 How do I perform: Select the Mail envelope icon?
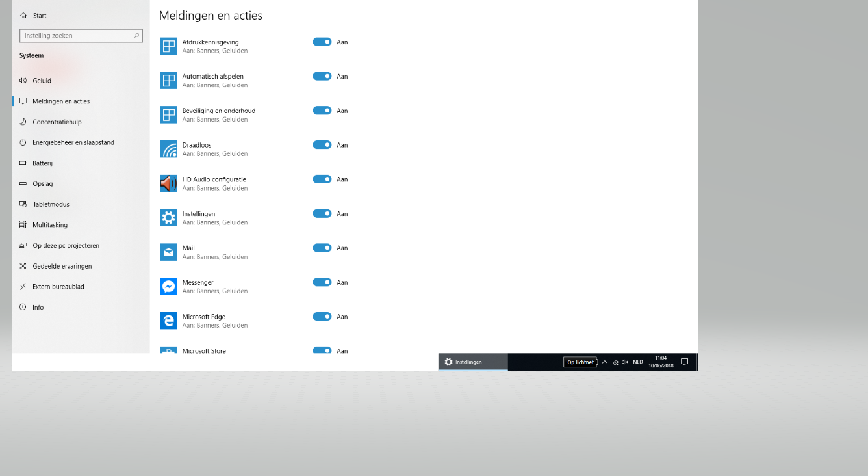[168, 252]
